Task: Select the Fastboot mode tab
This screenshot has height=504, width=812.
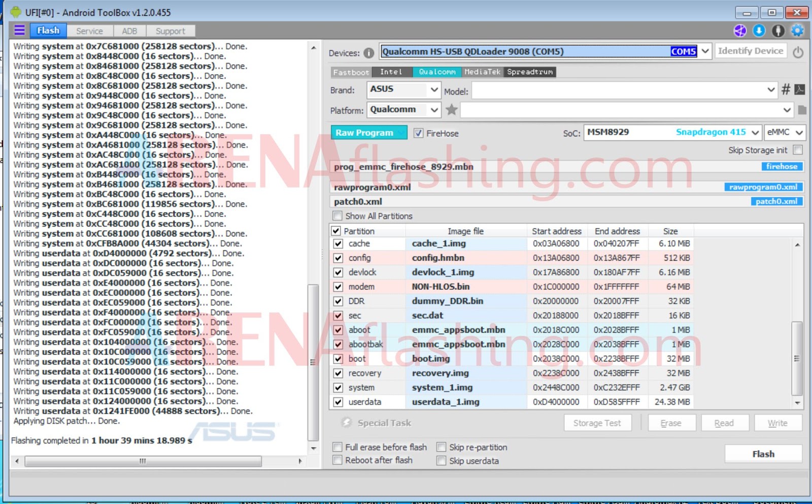Action: 351,72
